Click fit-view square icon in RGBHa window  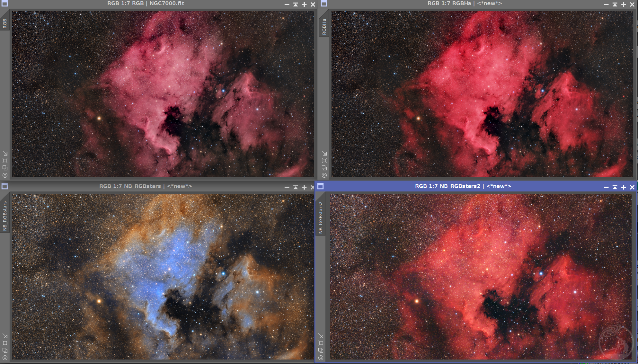(x=324, y=161)
